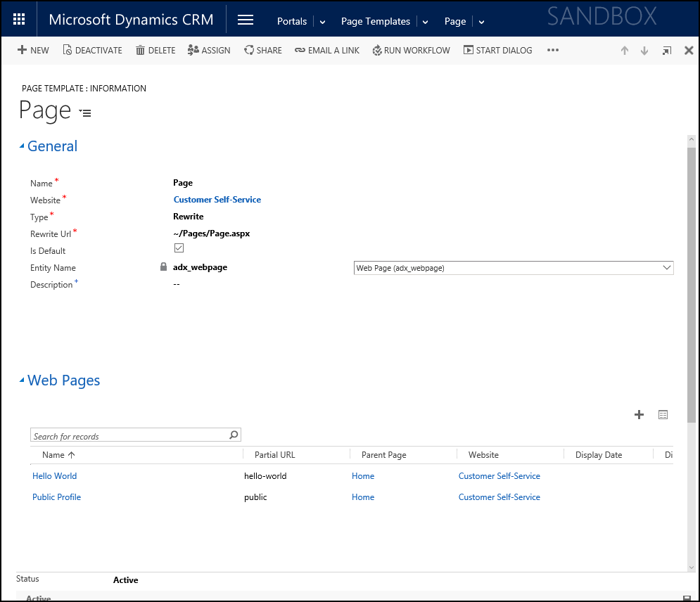
Task: Click the add web page plus icon
Action: (x=639, y=414)
